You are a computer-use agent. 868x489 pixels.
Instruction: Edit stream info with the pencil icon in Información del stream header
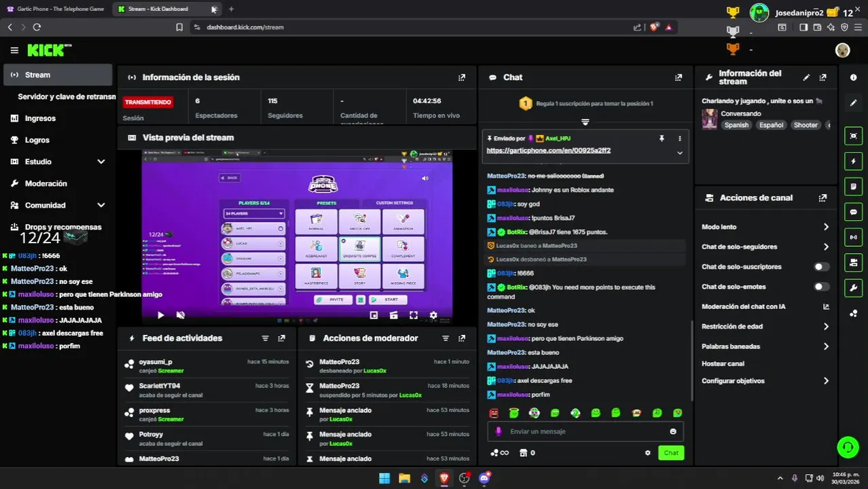(x=806, y=77)
